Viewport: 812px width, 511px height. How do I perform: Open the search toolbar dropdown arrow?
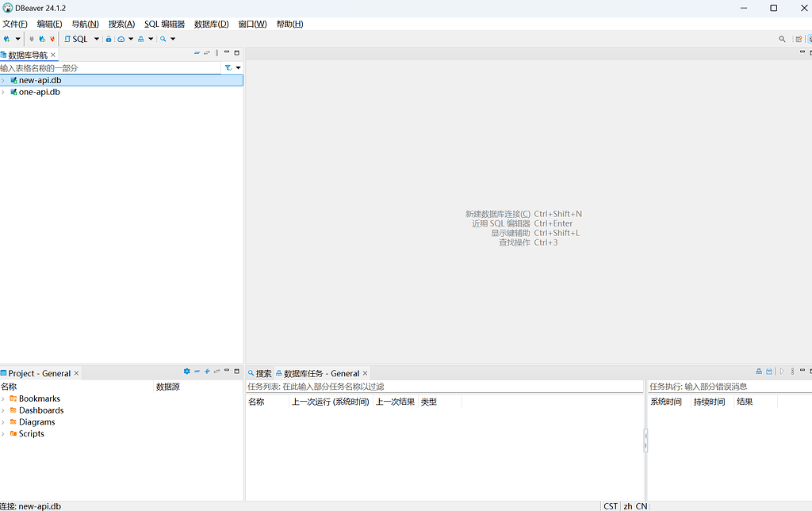[x=173, y=39]
